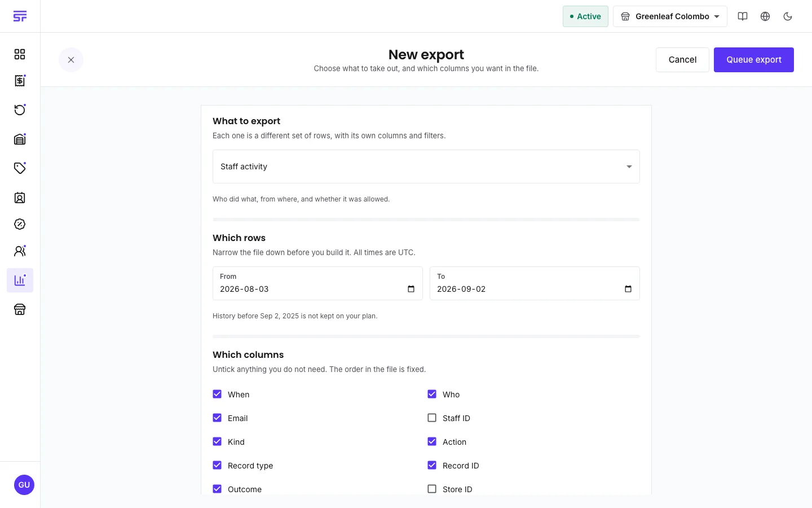Click the history retention note text
The height and width of the screenshot is (508, 812).
click(295, 316)
